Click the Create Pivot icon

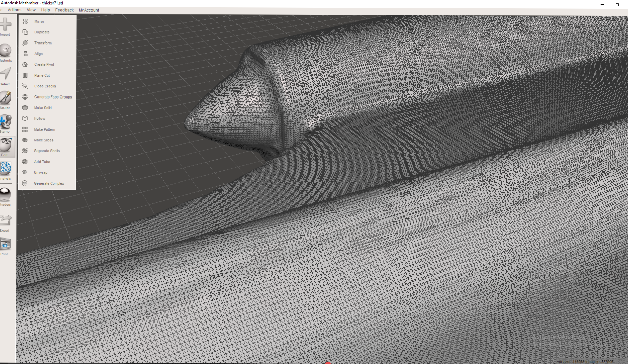pos(25,64)
